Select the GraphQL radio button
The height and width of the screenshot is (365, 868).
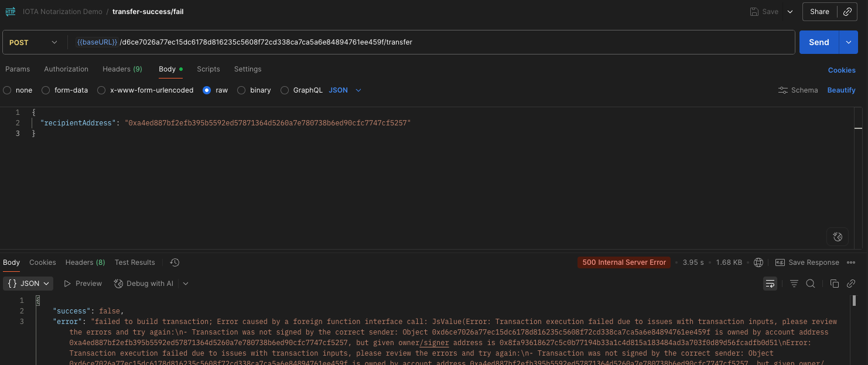click(x=285, y=90)
